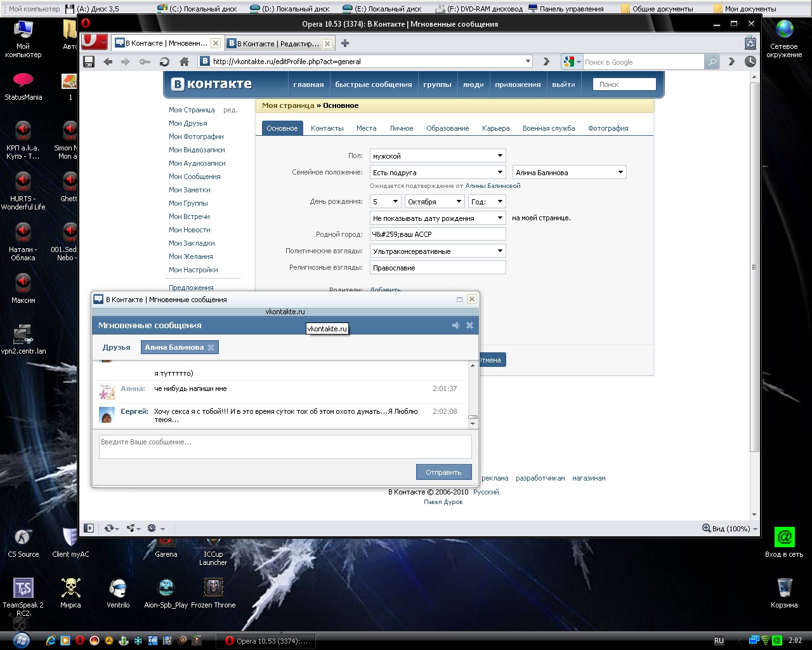Open the Пол gender dropdown
Screen dimensions: 812x650
pyautogui.click(x=438, y=156)
